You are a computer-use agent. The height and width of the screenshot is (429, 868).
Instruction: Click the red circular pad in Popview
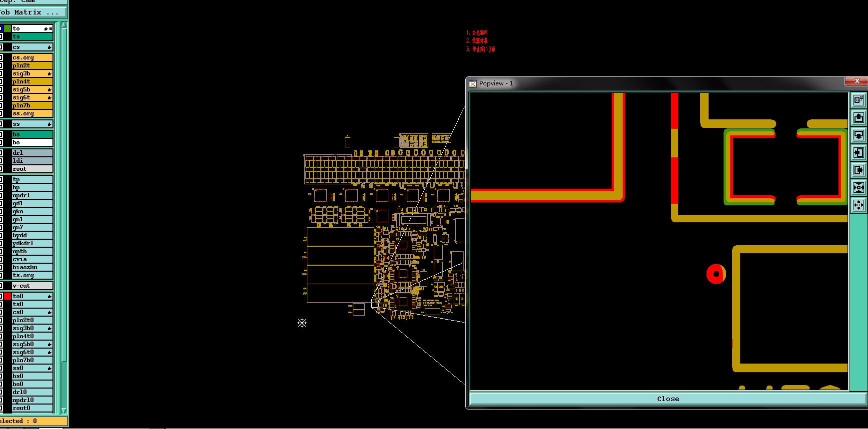[716, 274]
